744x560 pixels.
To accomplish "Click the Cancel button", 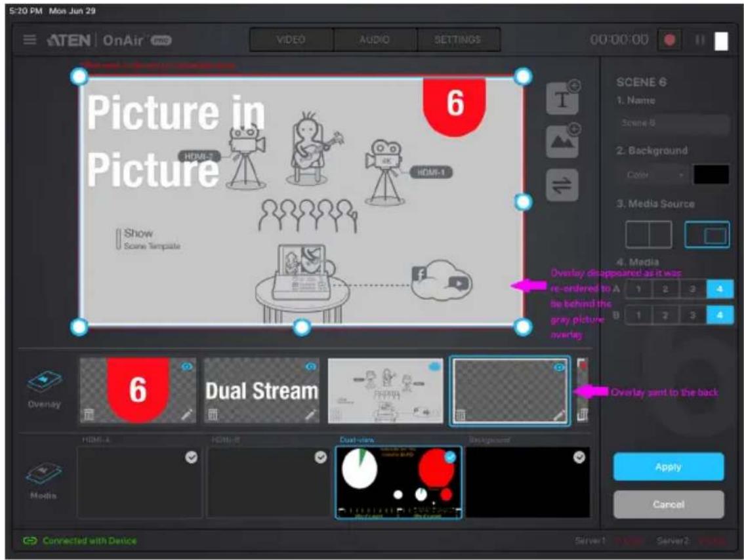I will [669, 504].
